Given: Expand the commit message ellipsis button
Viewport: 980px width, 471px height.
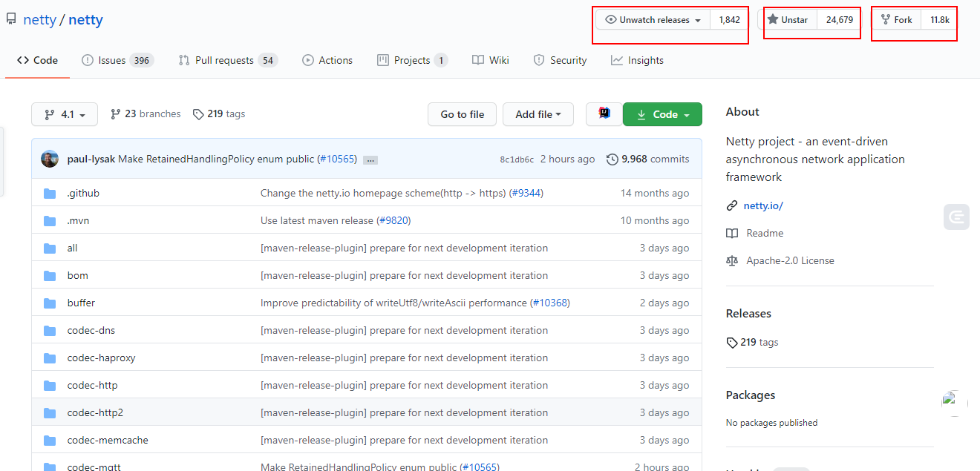Looking at the screenshot, I should pos(370,159).
